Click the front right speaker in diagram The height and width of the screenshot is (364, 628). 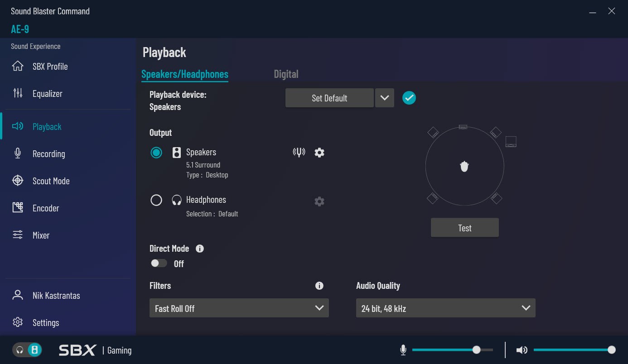click(x=496, y=132)
